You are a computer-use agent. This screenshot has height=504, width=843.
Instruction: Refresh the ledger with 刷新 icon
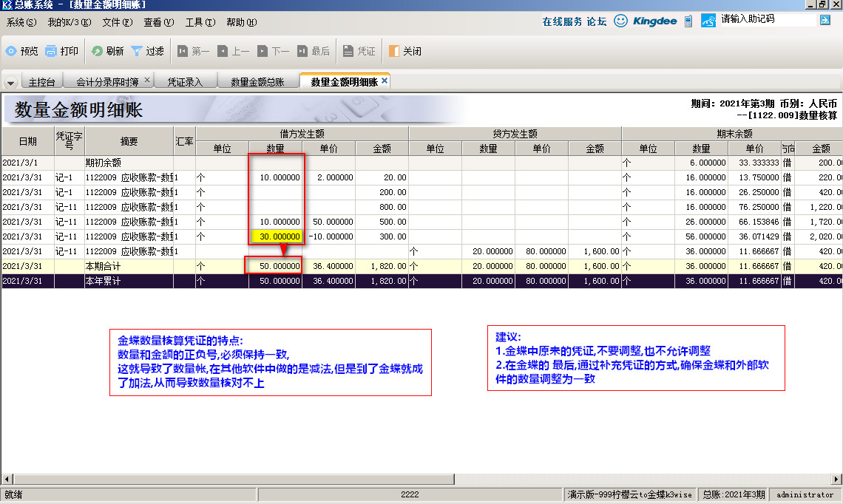pyautogui.click(x=97, y=52)
